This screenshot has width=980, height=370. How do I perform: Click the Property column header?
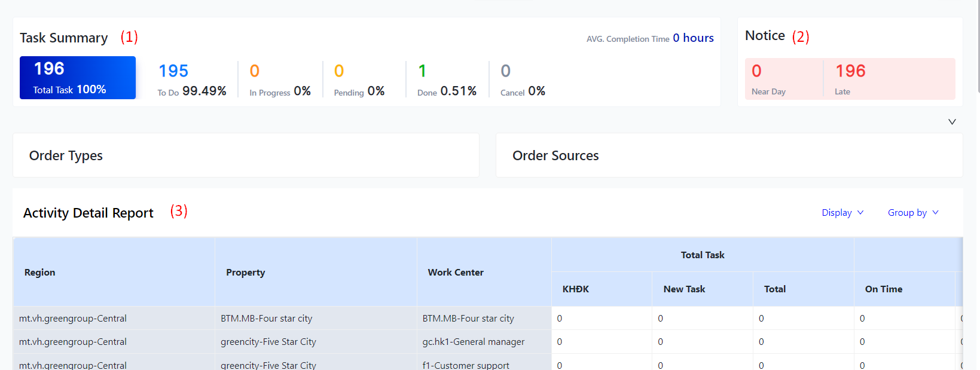click(245, 273)
